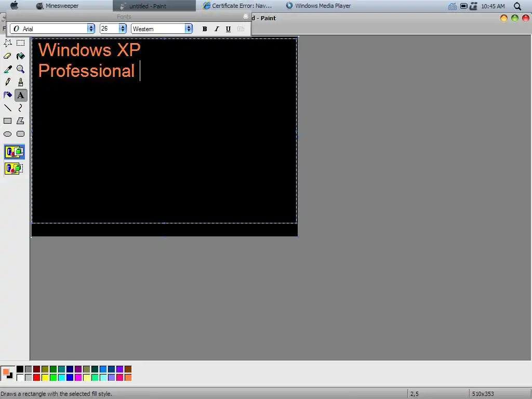This screenshot has width=532, height=399.
Task: Click the 10:45 AM clock
Action: coord(493,6)
